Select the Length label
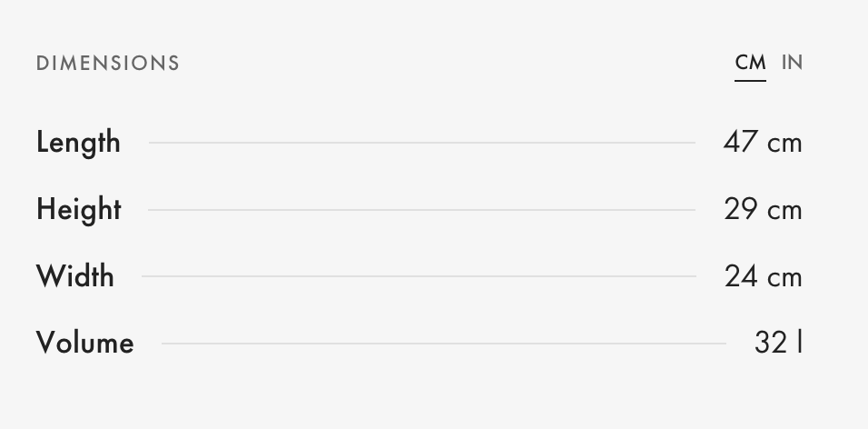 pyautogui.click(x=78, y=143)
